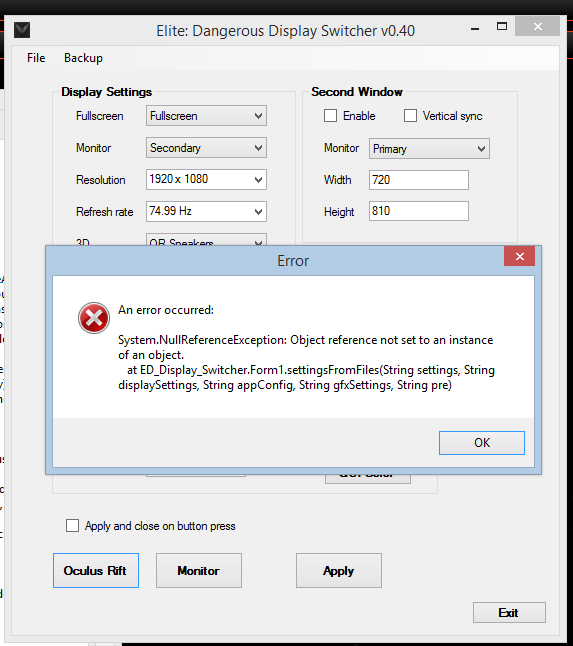This screenshot has height=646, width=573.
Task: Minimize the Display Switcher window
Action: pyautogui.click(x=475, y=29)
